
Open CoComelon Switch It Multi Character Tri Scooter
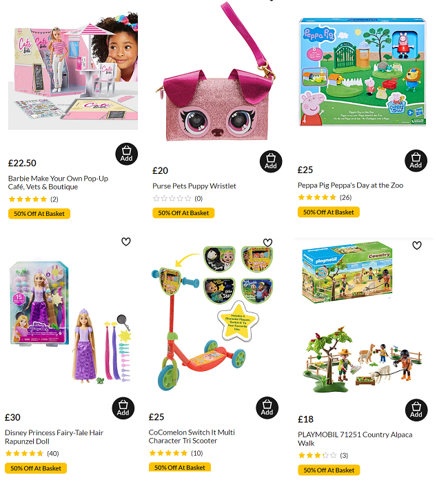(192, 437)
